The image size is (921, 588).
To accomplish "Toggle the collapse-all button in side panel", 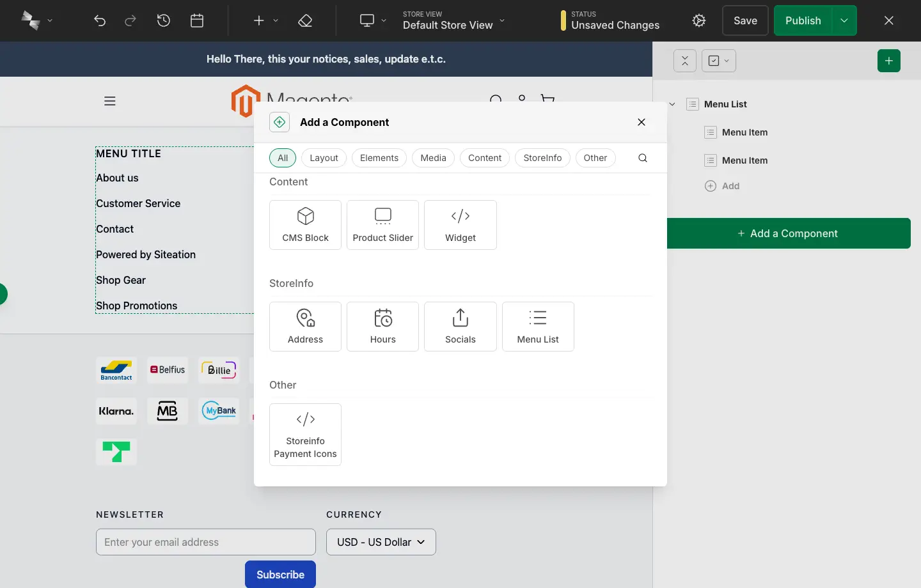I will 684,61.
